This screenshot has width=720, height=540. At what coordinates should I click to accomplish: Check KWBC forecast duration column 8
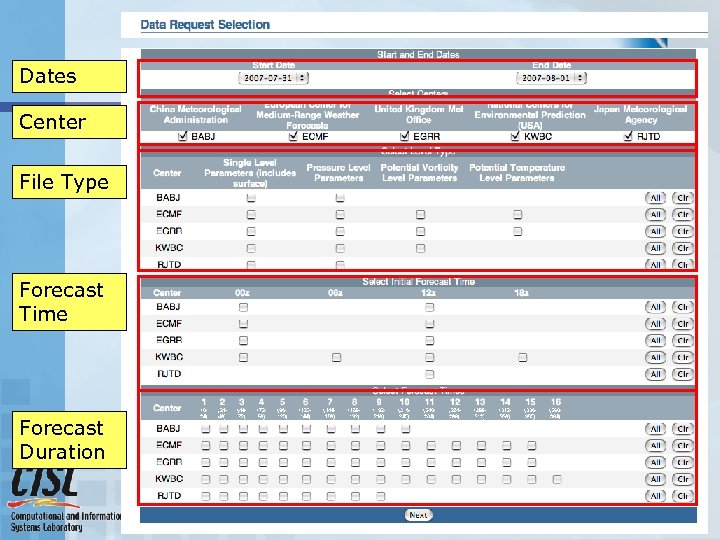[355, 479]
